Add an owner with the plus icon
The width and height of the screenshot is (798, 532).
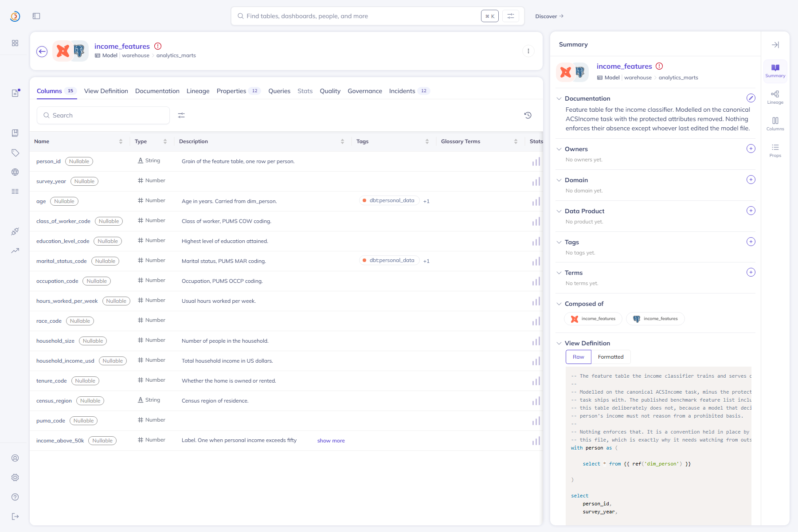[x=751, y=149]
